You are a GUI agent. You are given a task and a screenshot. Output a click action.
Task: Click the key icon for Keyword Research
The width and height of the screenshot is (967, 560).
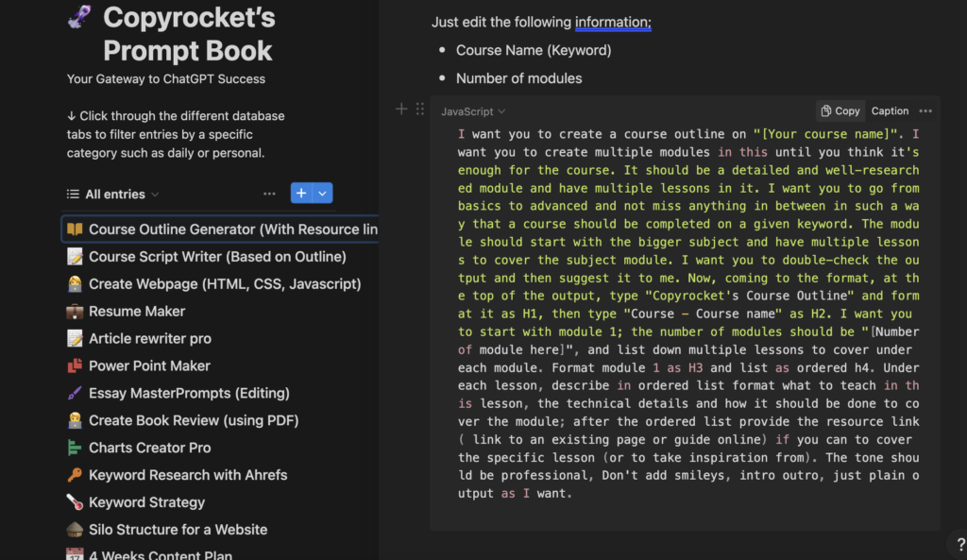tap(75, 475)
